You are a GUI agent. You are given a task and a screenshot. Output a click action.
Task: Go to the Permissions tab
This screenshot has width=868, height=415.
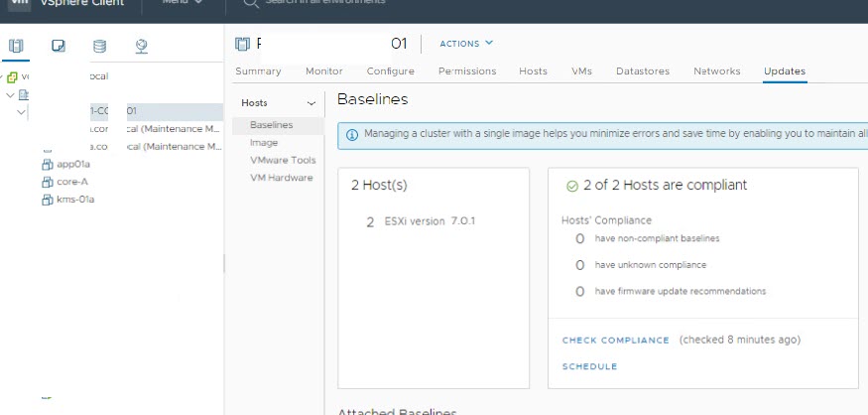pyautogui.click(x=467, y=71)
